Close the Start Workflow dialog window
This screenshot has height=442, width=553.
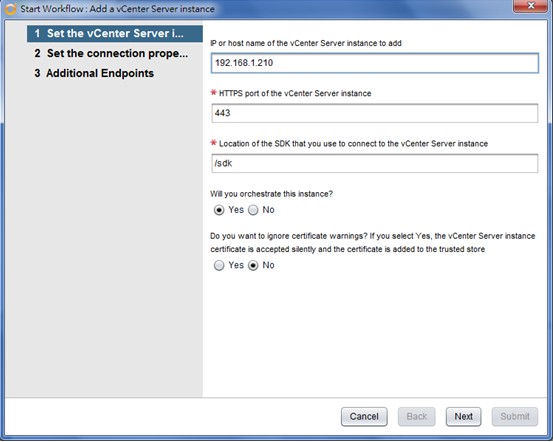(531, 6)
